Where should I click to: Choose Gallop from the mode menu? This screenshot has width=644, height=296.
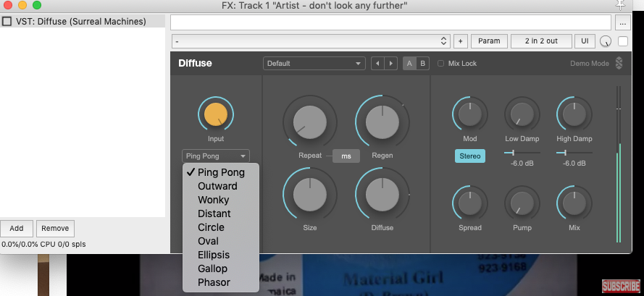pos(221,268)
